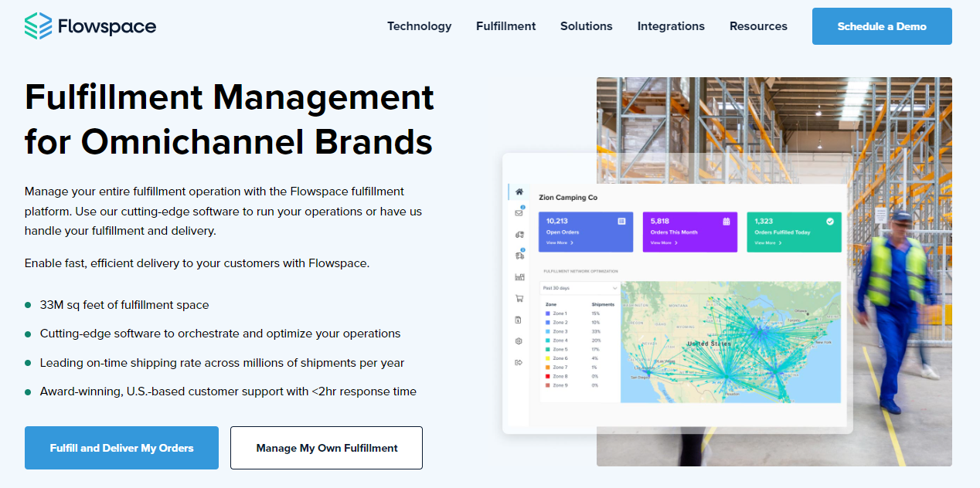980x488 pixels.
Task: Open the Resources menu
Action: [x=758, y=26]
